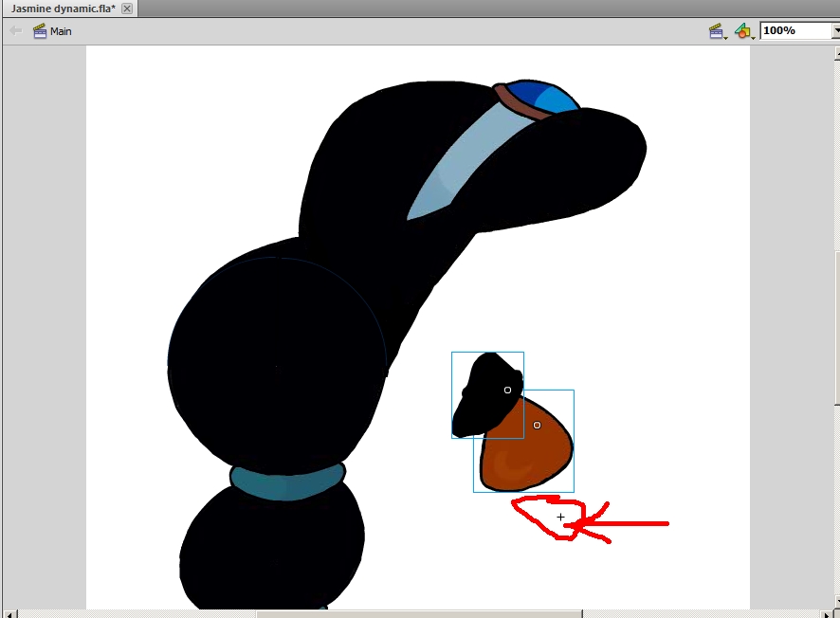Select the teal hair band
This screenshot has height=618, width=840.
[x=286, y=482]
